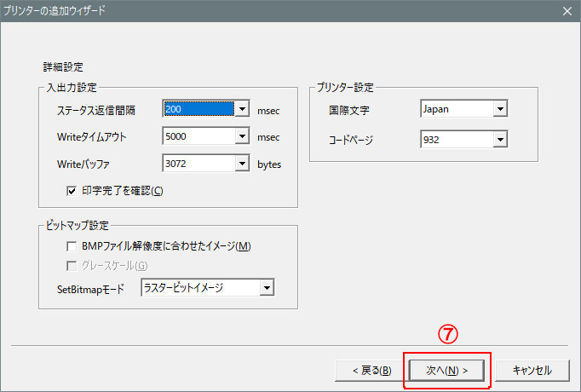The image size is (581, 392).
Task: Proceed with the 次へ(N) button
Action: (x=447, y=370)
